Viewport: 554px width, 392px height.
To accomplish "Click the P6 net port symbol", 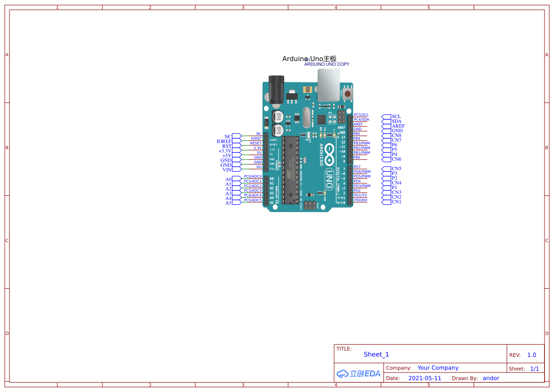I will 386,145.
